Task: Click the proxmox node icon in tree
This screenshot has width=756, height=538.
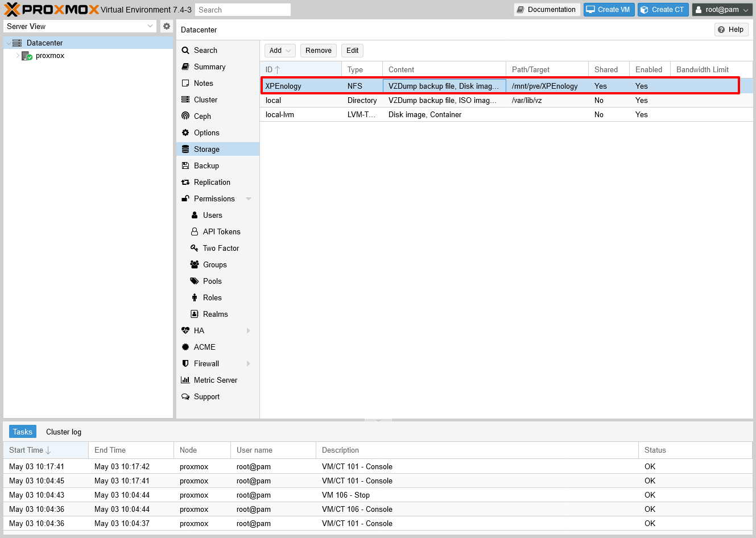Action: point(27,56)
